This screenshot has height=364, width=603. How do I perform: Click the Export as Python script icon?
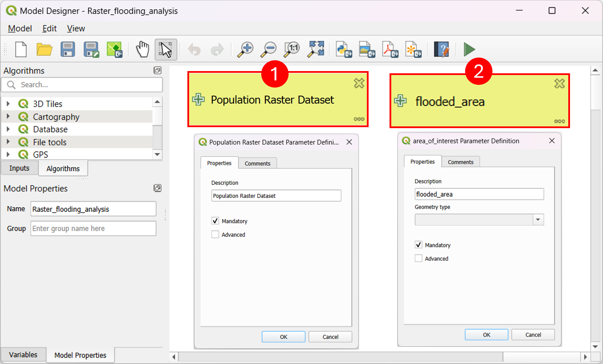coord(344,49)
